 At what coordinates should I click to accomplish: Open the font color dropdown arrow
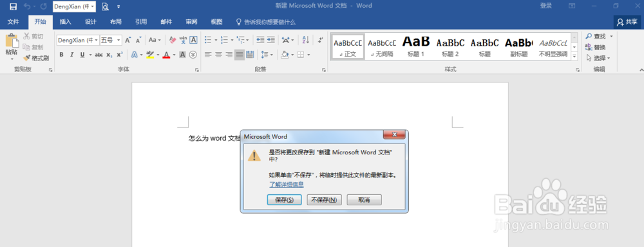point(174,55)
